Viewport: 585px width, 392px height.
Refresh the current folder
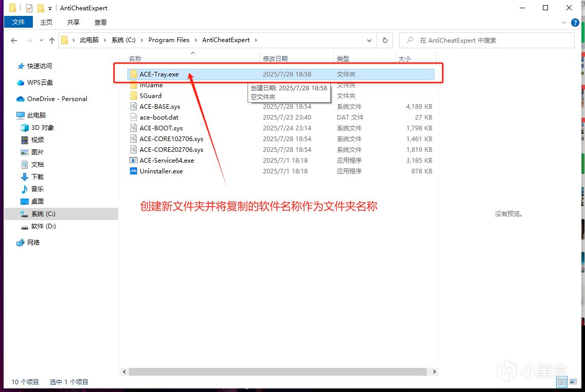click(x=385, y=40)
